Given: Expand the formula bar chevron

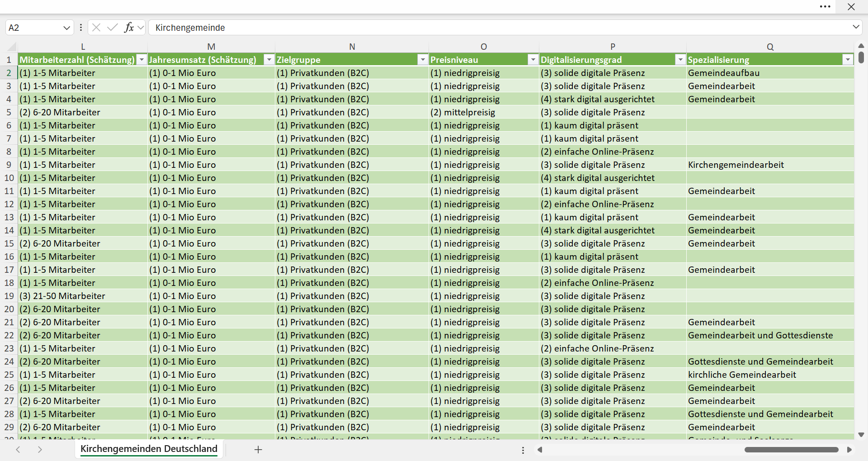Looking at the screenshot, I should click(856, 27).
